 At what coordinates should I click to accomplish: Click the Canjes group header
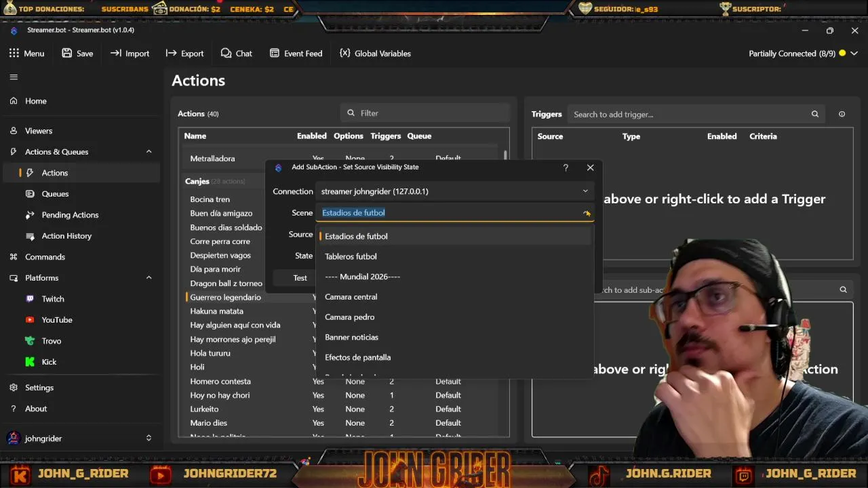(x=197, y=181)
